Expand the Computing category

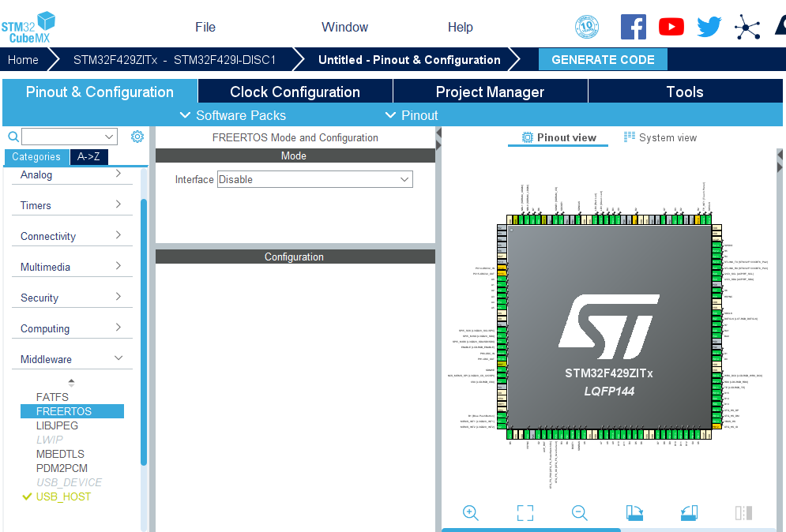[72, 328]
